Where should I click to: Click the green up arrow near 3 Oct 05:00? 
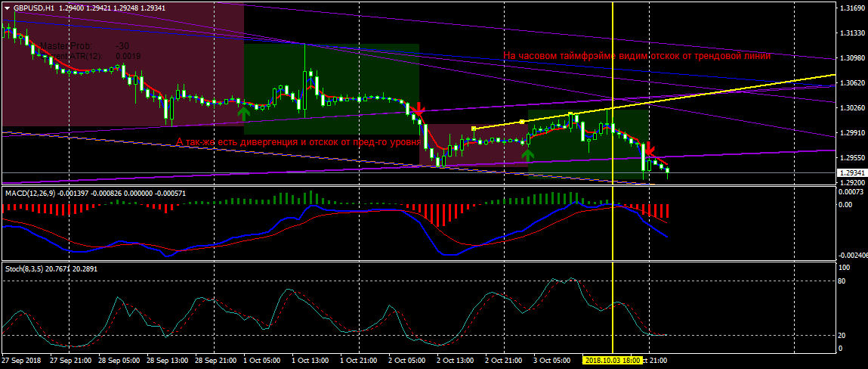[527, 154]
